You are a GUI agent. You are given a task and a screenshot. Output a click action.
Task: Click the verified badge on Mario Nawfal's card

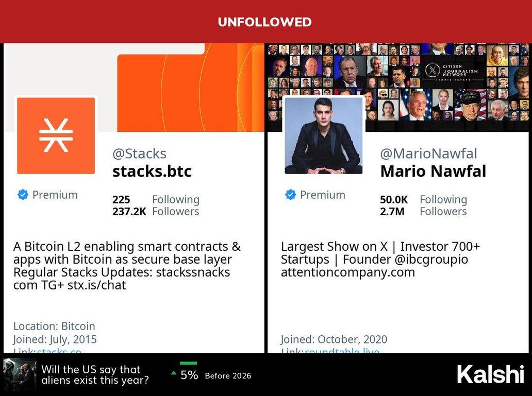tap(290, 195)
